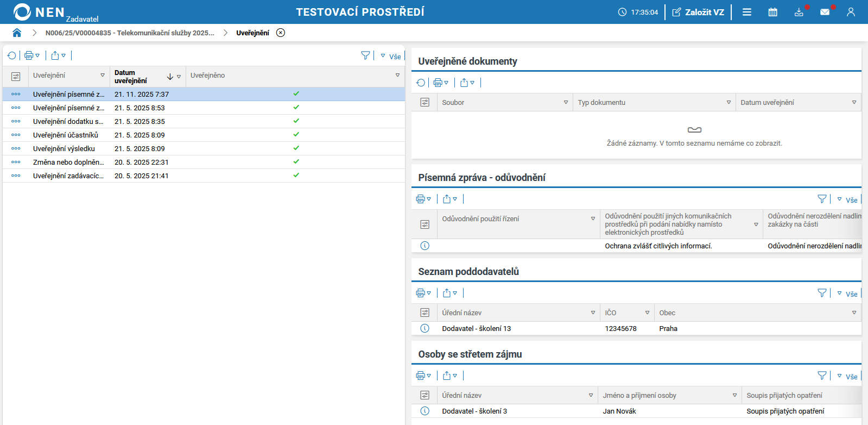Open row menu for Uveřejnění výsledku

pyautogui.click(x=16, y=148)
